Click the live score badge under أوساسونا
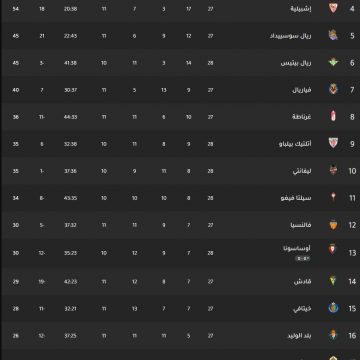Screen dimensions: 360x360 [x=302, y=258]
